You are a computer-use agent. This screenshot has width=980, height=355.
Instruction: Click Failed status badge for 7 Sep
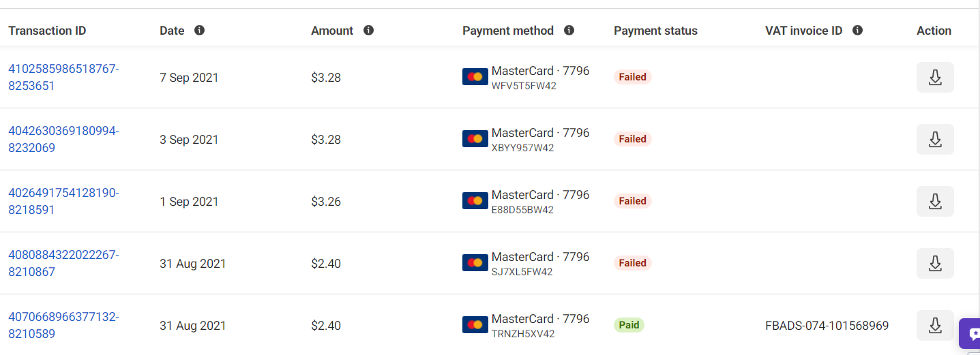point(632,77)
